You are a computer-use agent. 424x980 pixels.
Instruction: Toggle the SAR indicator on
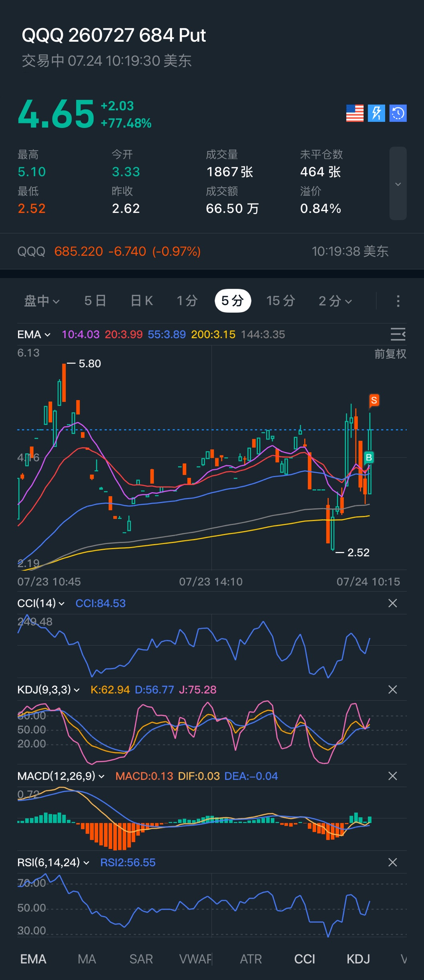[141, 959]
